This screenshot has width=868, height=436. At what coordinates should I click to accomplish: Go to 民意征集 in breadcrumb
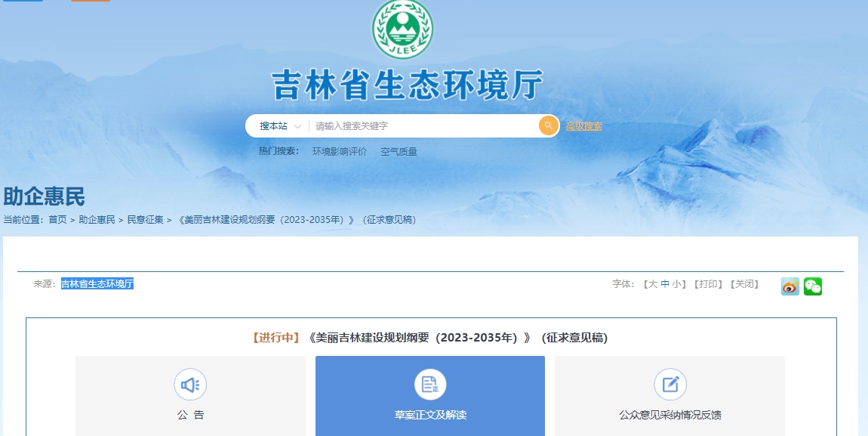click(146, 220)
